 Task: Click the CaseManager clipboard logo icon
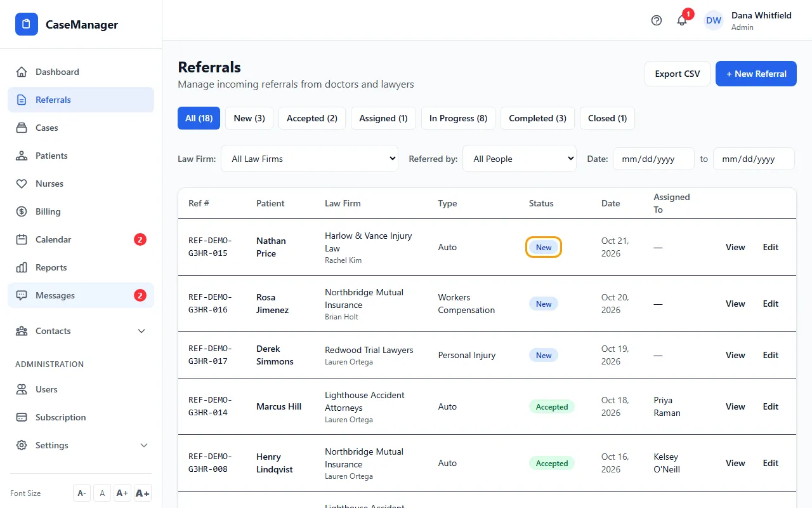27,25
